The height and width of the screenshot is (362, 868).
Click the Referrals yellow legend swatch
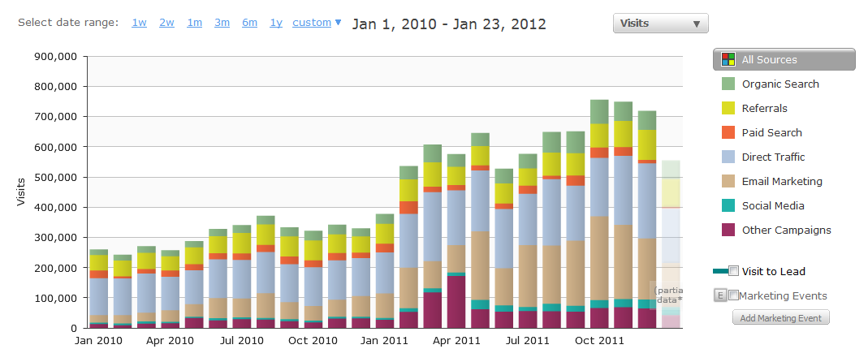coord(728,109)
